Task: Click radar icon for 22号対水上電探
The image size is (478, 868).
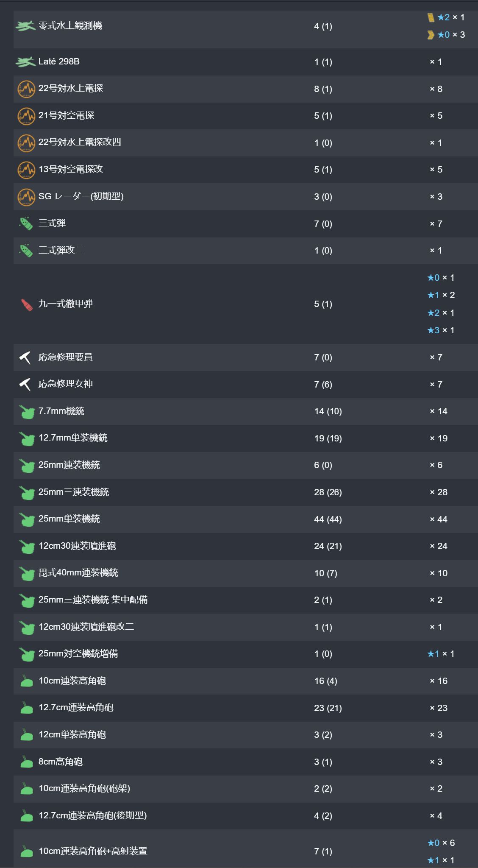Action: point(26,89)
